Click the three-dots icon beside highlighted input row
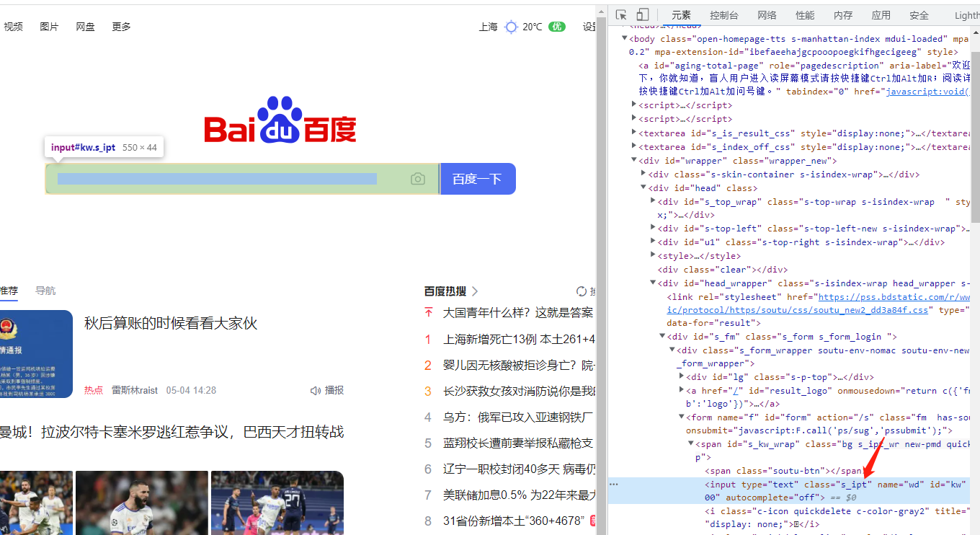The width and height of the screenshot is (980, 535). click(x=614, y=484)
